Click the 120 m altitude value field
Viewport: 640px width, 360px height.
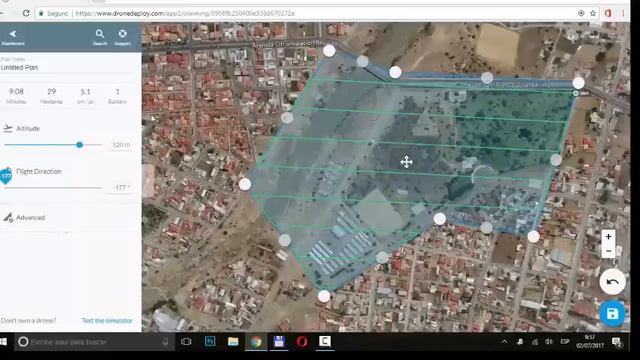click(121, 145)
